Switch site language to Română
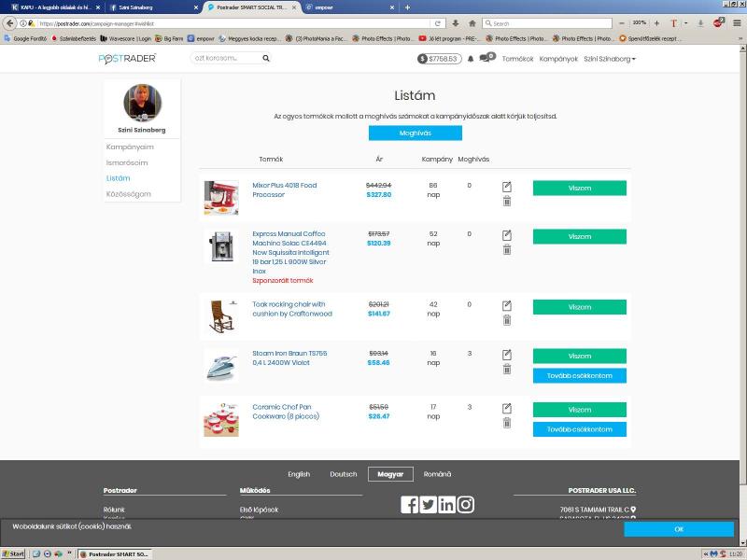747x560 pixels. click(x=437, y=474)
